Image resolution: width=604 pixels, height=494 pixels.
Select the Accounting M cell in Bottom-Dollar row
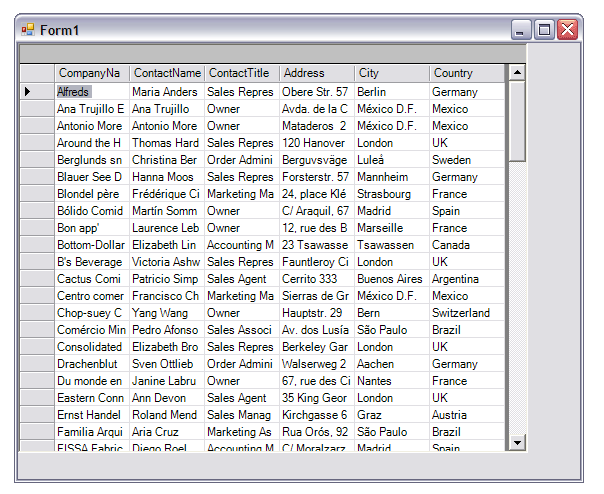tap(242, 245)
